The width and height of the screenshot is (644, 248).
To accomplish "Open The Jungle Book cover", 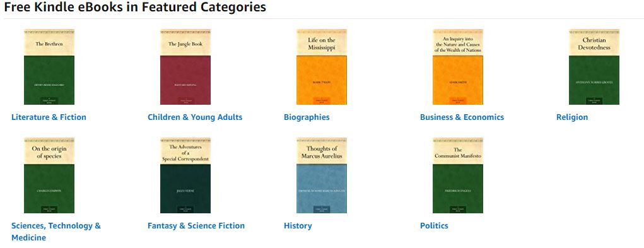I will coord(185,67).
